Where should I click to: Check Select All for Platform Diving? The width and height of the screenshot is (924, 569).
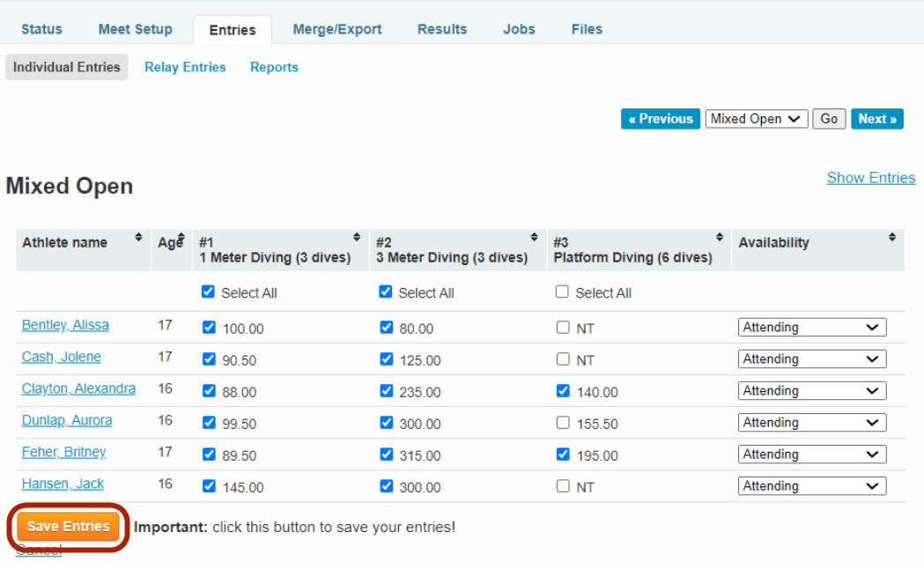(x=562, y=292)
